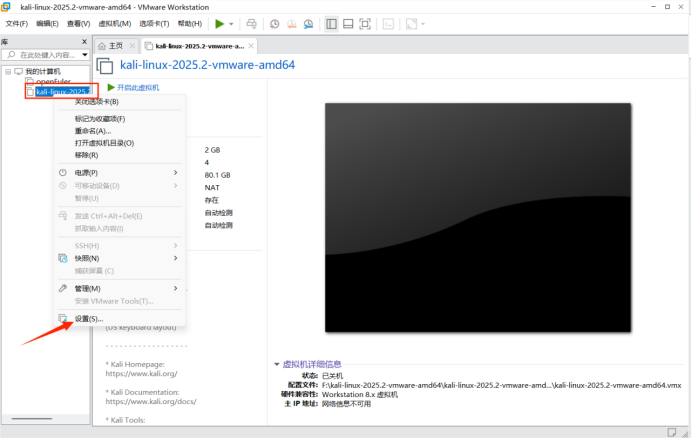Click the console view toolbar icon

388,24
